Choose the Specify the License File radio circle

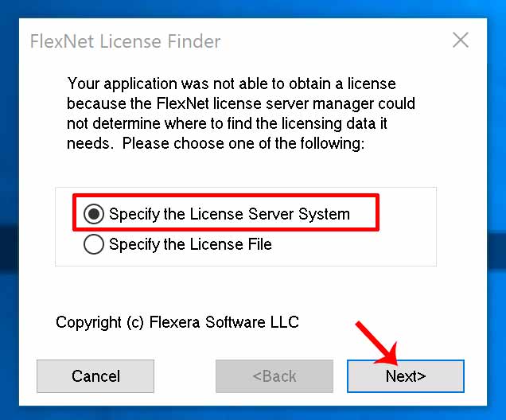point(94,244)
